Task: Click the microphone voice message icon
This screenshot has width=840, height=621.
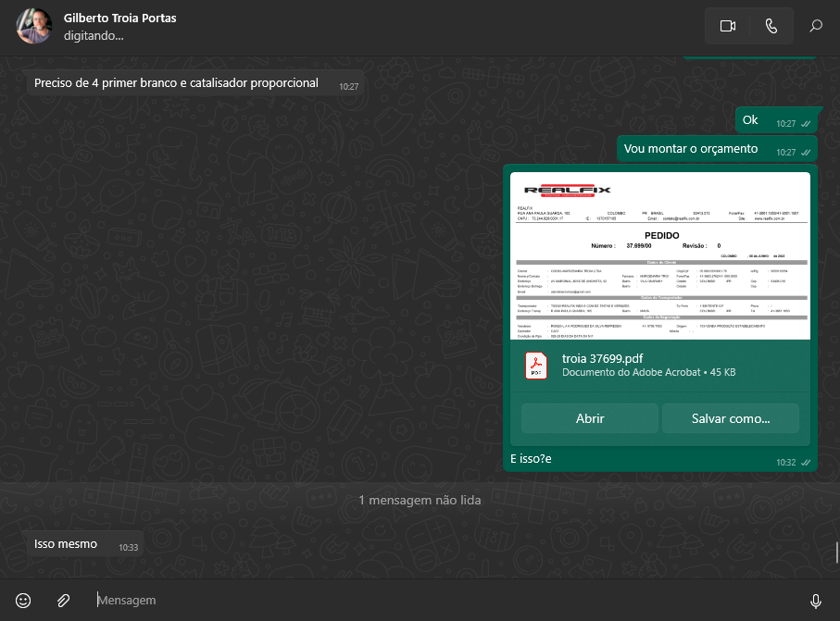Action: click(816, 601)
